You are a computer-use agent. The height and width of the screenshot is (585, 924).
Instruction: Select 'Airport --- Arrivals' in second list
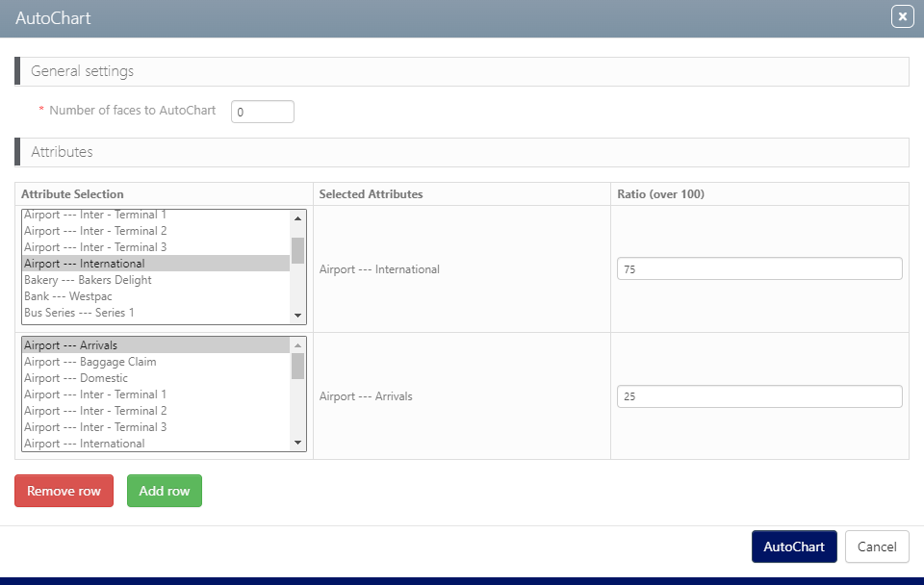click(x=70, y=345)
